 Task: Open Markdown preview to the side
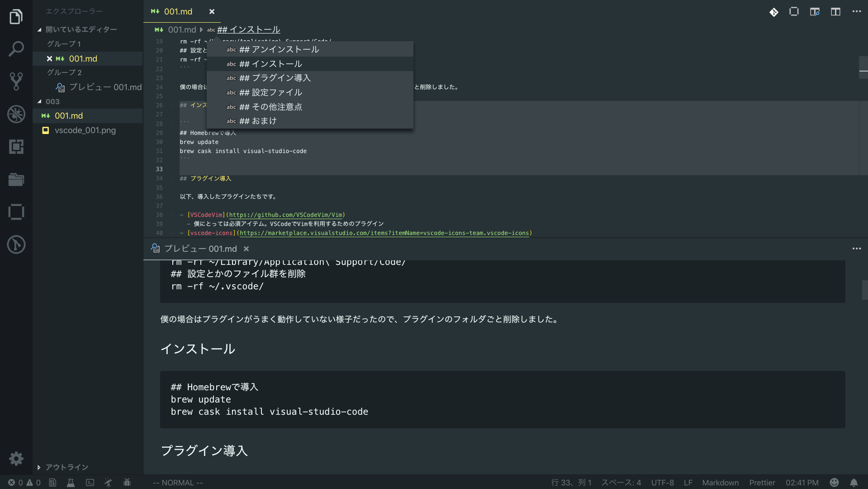point(815,12)
